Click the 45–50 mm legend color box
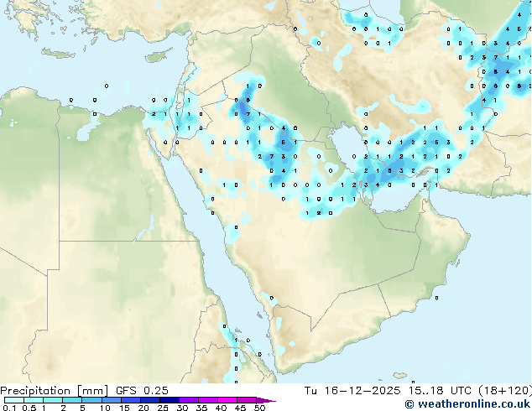 [x=247, y=400]
